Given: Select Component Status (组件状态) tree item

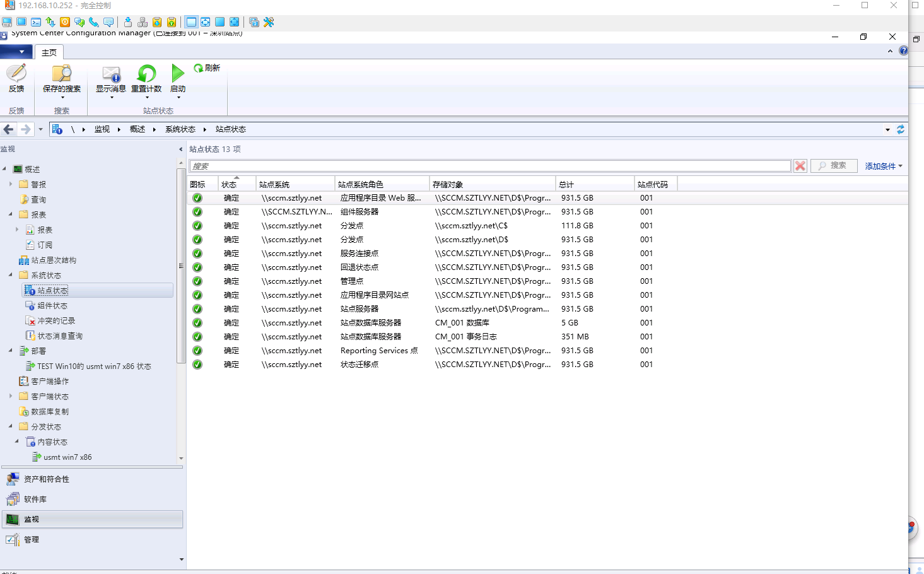Looking at the screenshot, I should click(47, 305).
